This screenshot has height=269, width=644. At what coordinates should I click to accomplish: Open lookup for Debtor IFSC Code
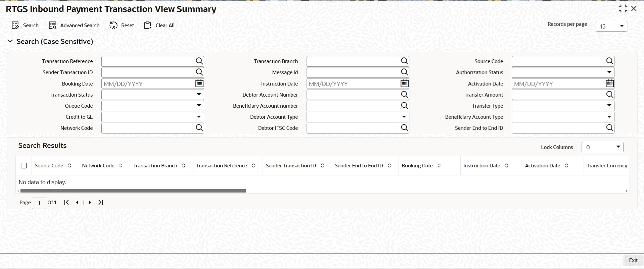point(404,128)
